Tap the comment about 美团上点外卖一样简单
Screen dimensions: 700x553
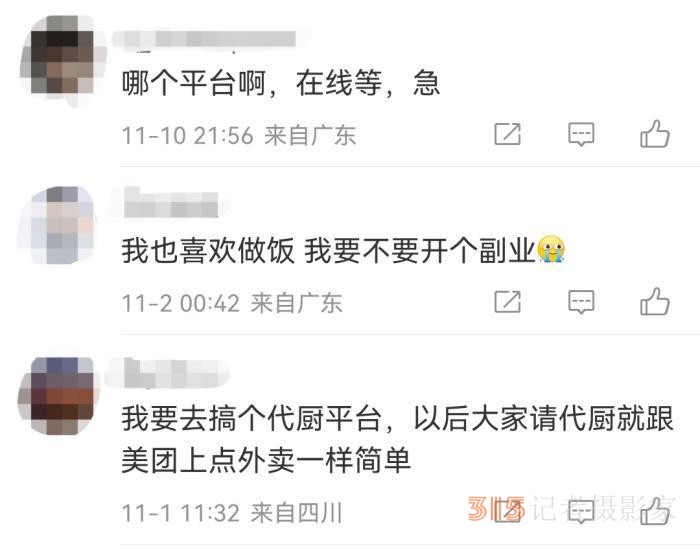[397, 439]
